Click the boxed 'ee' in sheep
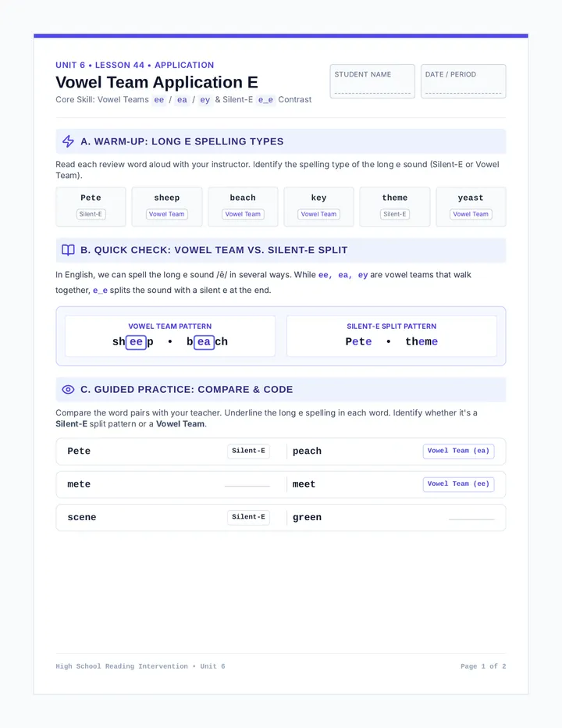The height and width of the screenshot is (728, 562). (136, 342)
